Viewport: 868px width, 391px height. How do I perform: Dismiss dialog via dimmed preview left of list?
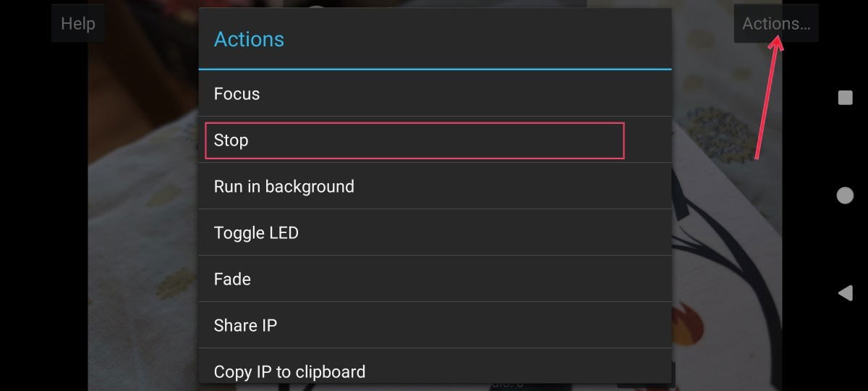point(143,217)
